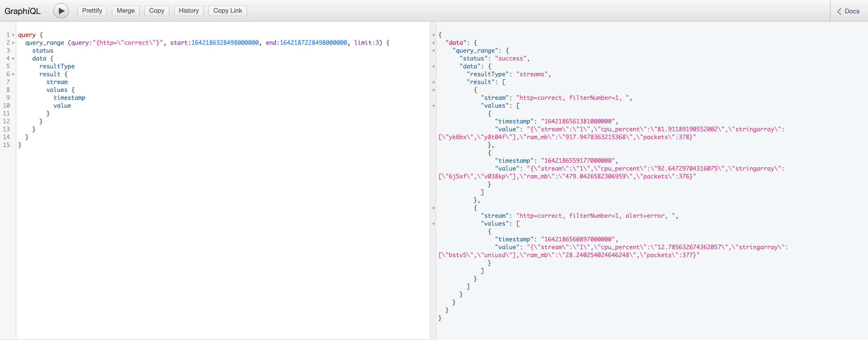Click the stream value containing alert=error
The width and height of the screenshot is (868, 340).
595,216
